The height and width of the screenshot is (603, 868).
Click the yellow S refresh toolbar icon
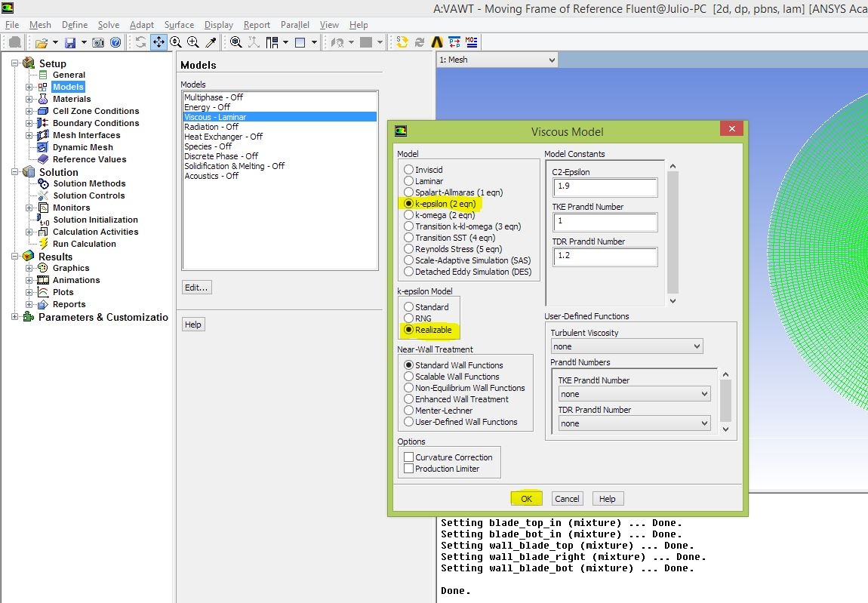pyautogui.click(x=402, y=42)
